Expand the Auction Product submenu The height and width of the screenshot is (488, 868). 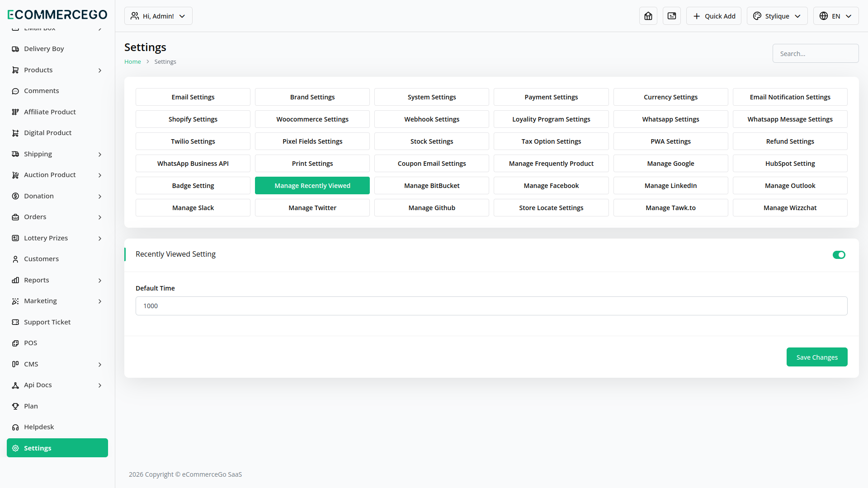pyautogui.click(x=57, y=175)
